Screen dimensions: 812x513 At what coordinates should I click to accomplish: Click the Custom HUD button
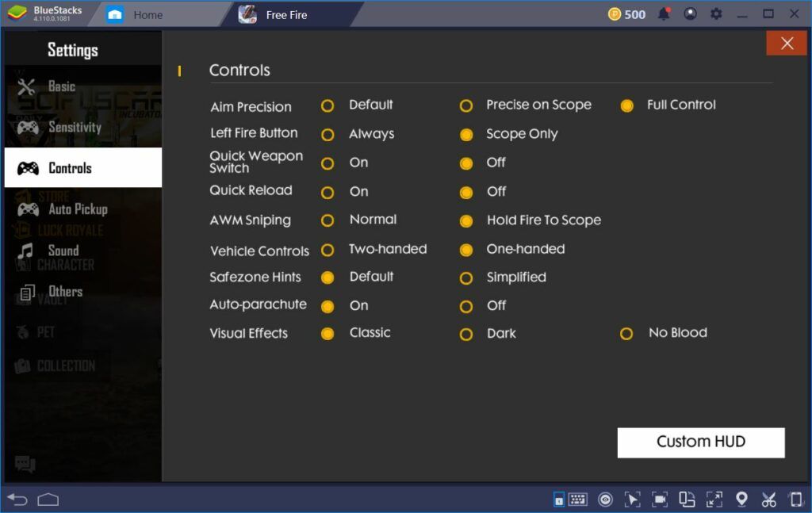(x=701, y=442)
